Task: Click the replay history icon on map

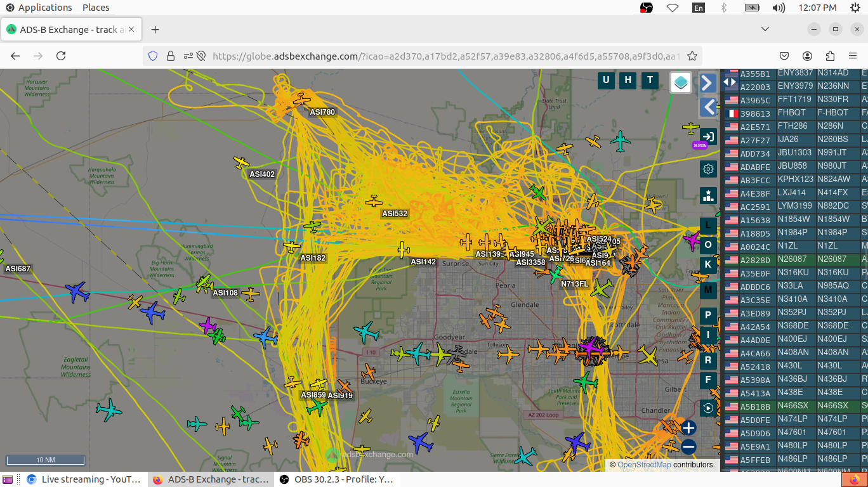Action: pyautogui.click(x=708, y=408)
